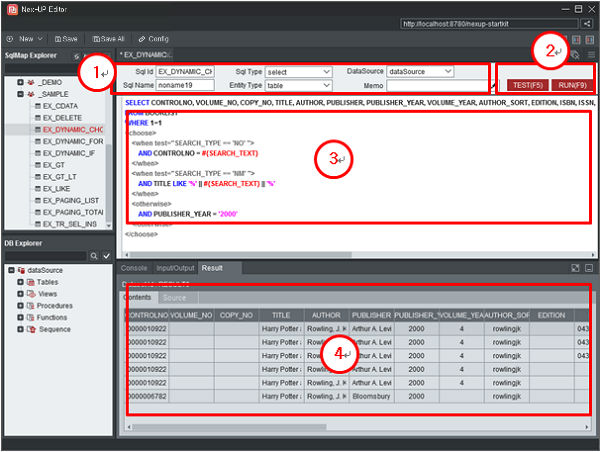The height and width of the screenshot is (452, 600).
Task: Click the table icon next to EX_CDATA
Action: click(38, 106)
